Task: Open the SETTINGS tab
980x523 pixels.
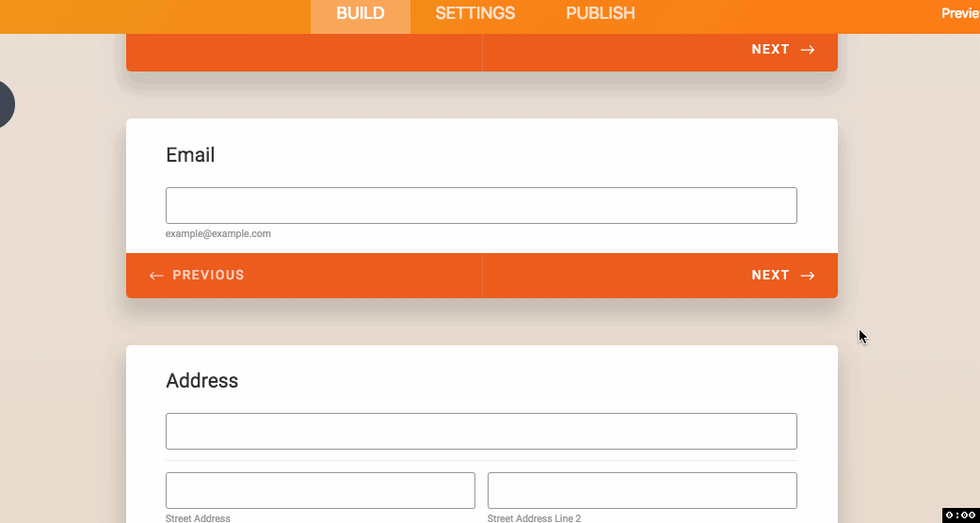Action: click(x=474, y=13)
